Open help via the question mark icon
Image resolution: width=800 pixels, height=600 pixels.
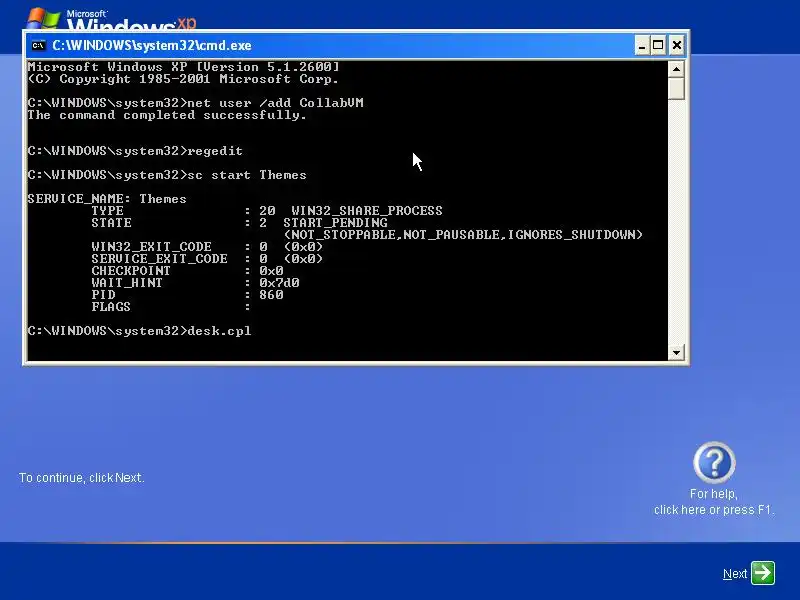[x=714, y=462]
